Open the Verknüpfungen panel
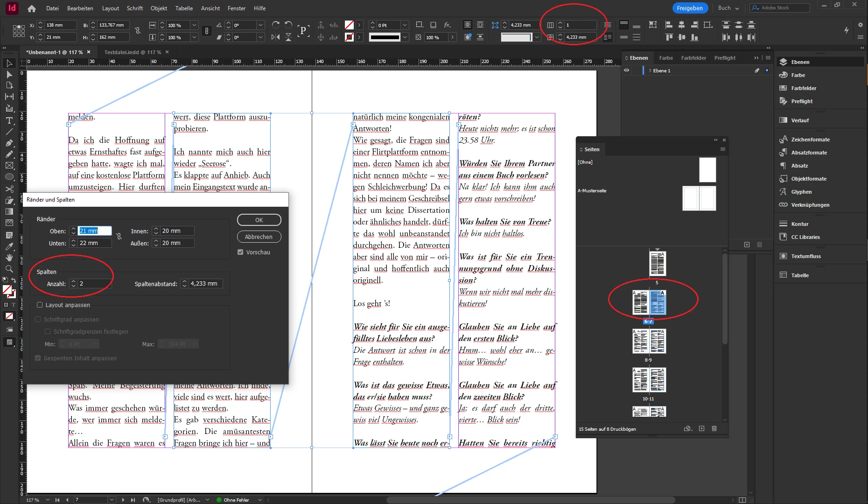The height and width of the screenshot is (504, 868). (810, 205)
